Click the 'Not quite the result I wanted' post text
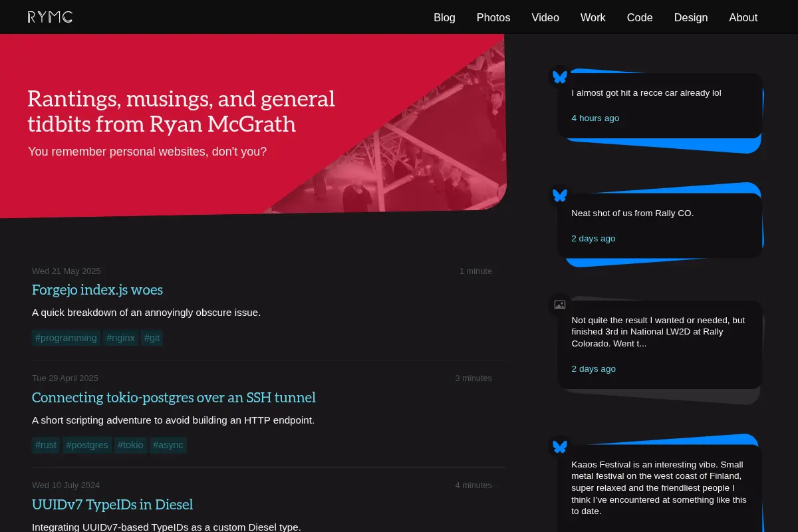This screenshot has height=532, width=798. [x=658, y=332]
